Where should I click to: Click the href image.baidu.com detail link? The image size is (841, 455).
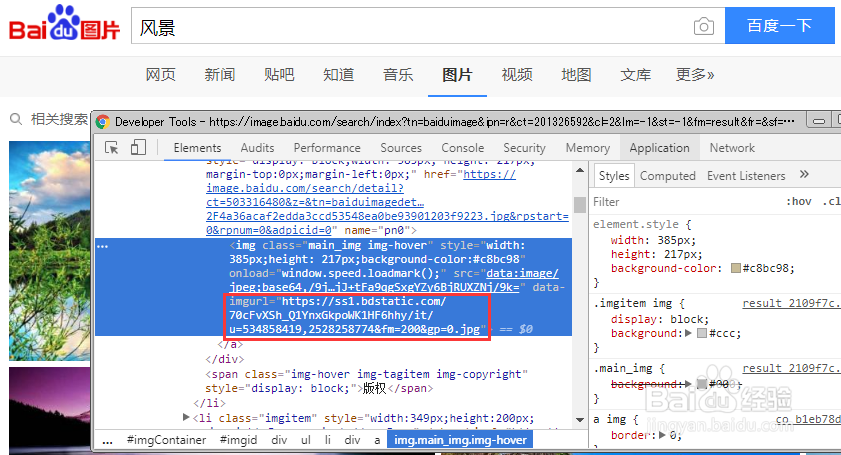[387, 202]
